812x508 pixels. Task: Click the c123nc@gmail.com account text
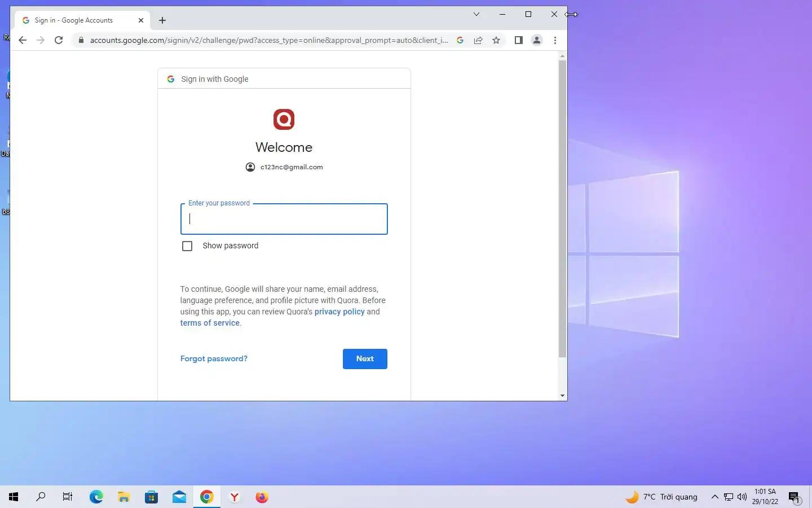tap(292, 167)
